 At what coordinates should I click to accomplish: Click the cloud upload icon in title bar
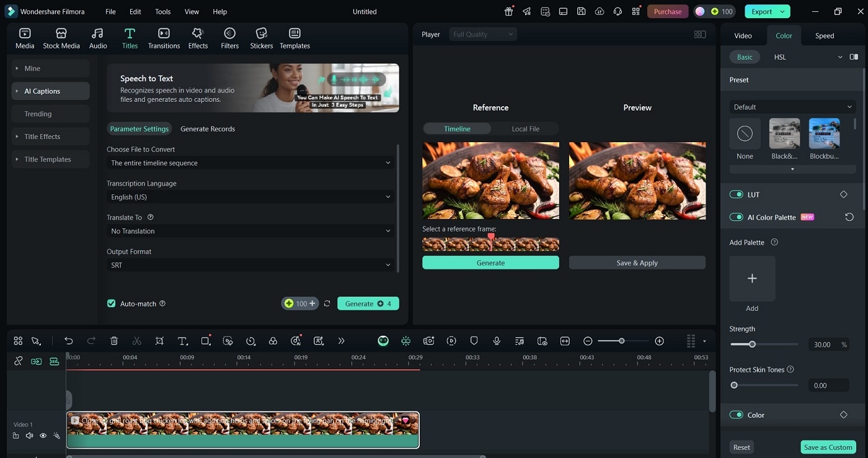(x=599, y=11)
